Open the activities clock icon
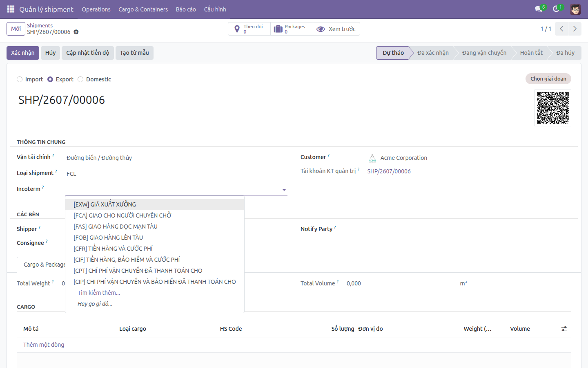 point(556,9)
